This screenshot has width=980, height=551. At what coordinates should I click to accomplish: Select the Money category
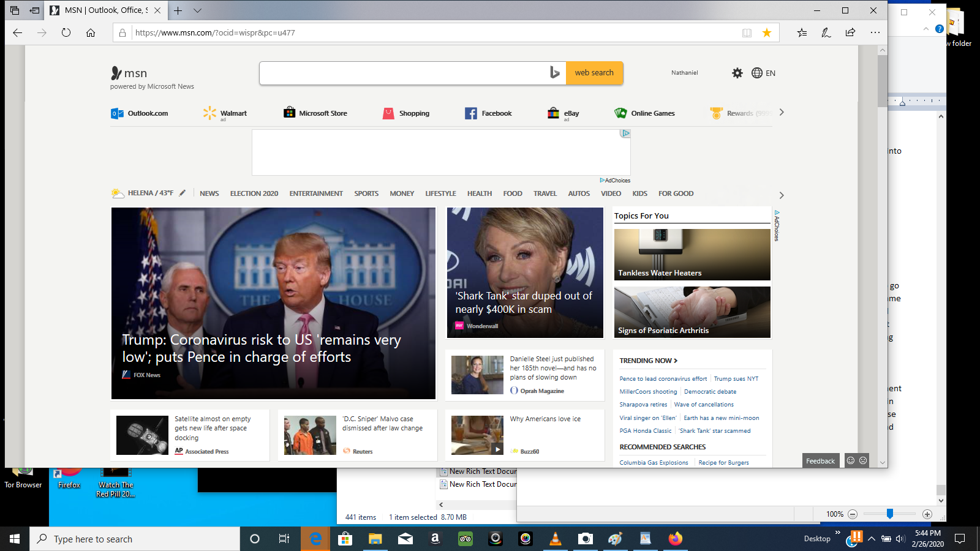point(402,193)
